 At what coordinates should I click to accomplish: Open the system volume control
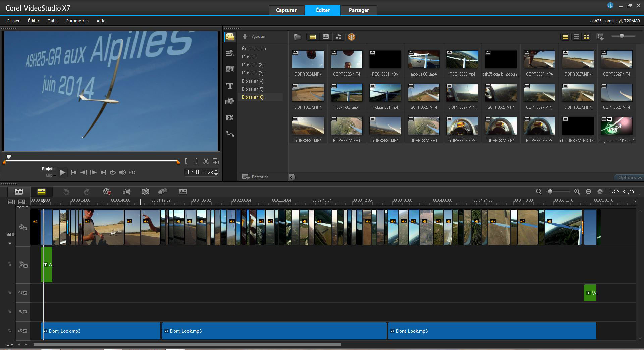coord(122,173)
